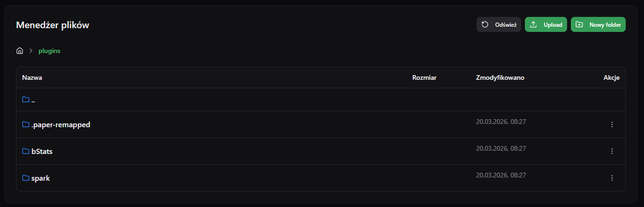Open the spark folder name
Viewport: 644px width, 207px height.
pos(40,178)
